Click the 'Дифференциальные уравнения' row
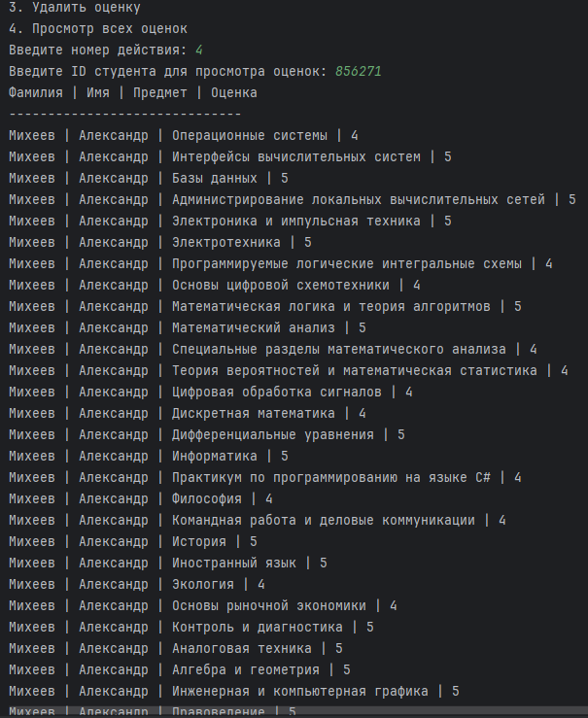588x718 pixels. coord(207,435)
